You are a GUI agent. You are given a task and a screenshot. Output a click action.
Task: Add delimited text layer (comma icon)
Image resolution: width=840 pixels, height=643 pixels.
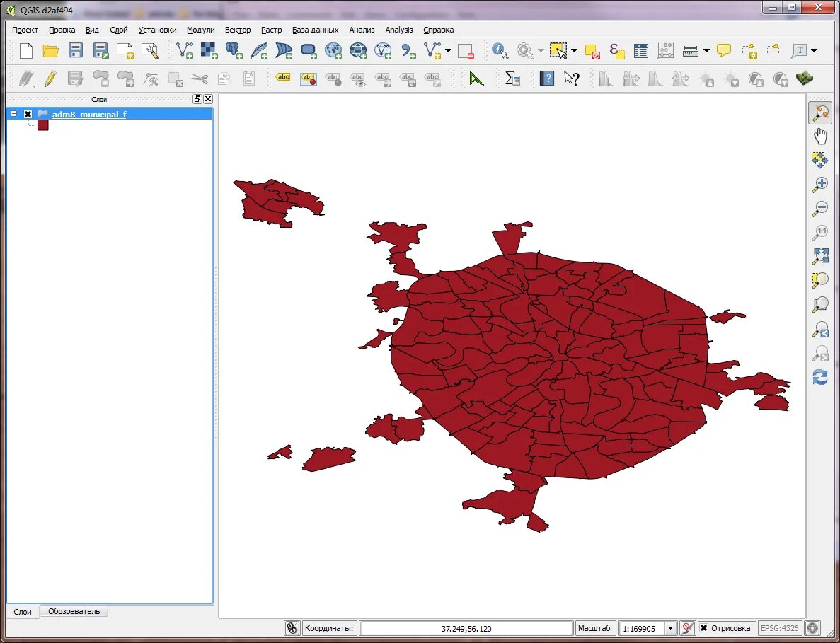click(408, 51)
